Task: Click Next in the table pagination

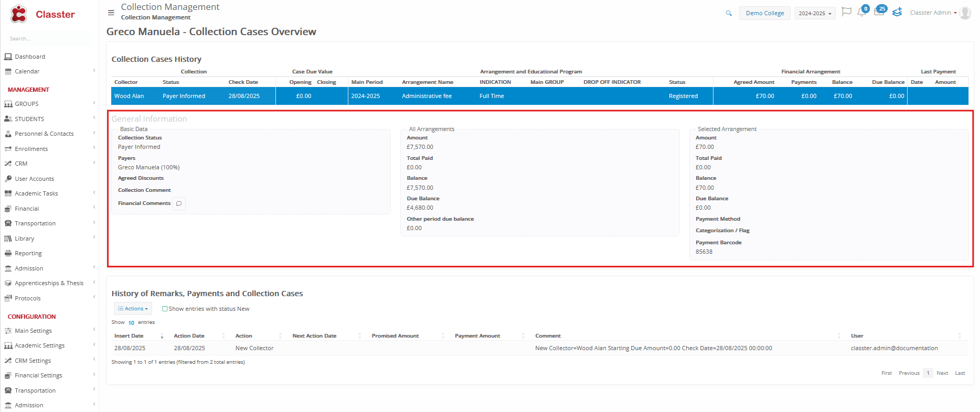Action: [x=942, y=373]
